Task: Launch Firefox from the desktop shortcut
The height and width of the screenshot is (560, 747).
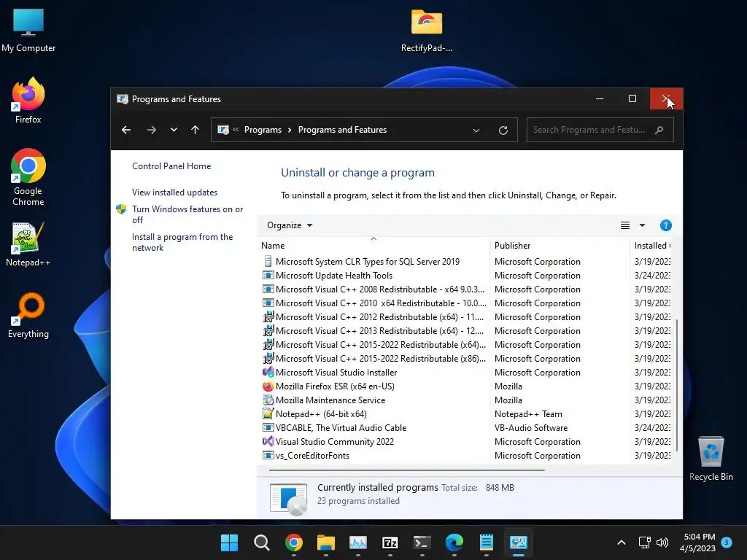Action: [x=28, y=101]
